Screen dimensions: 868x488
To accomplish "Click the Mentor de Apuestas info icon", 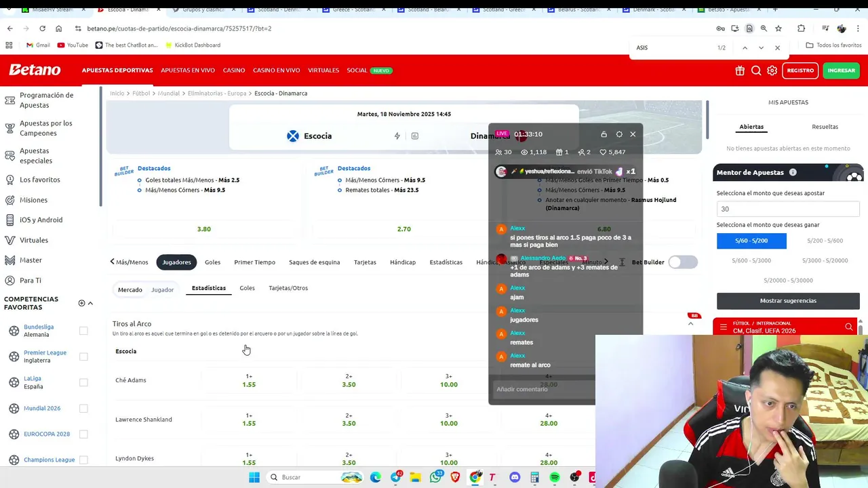I will (x=793, y=172).
